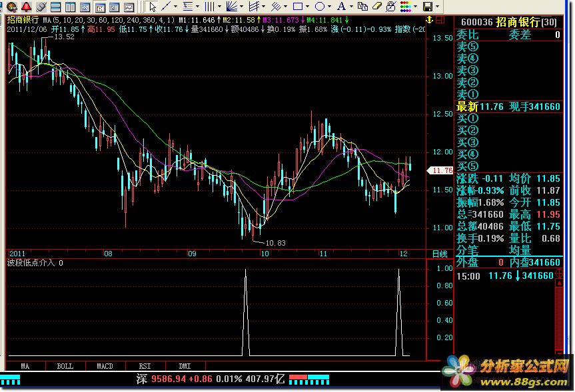Click the 委比 label in quote panel

(468, 35)
